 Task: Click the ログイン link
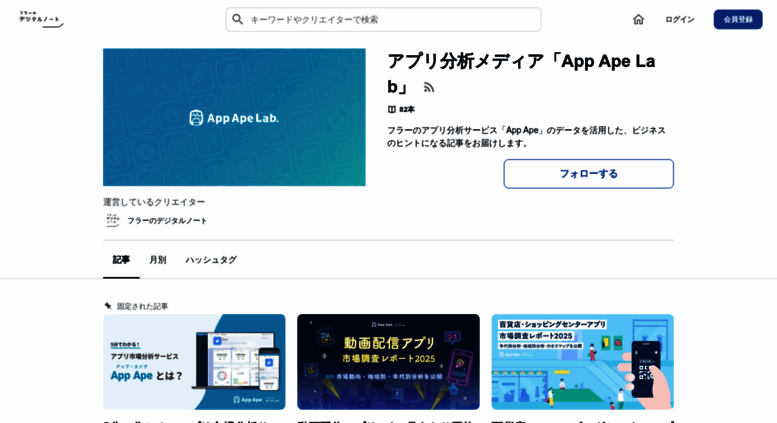[679, 19]
